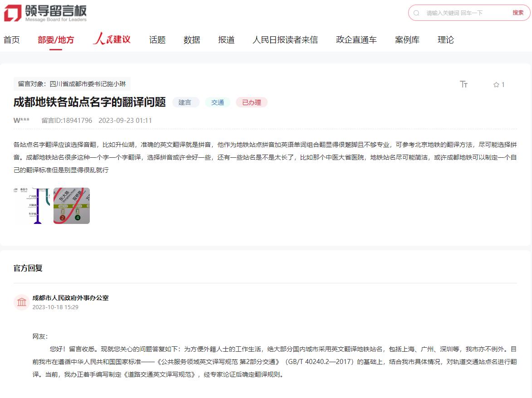The image size is (532, 398).
Task: Switch to the 首页 tab
Action: (x=11, y=40)
